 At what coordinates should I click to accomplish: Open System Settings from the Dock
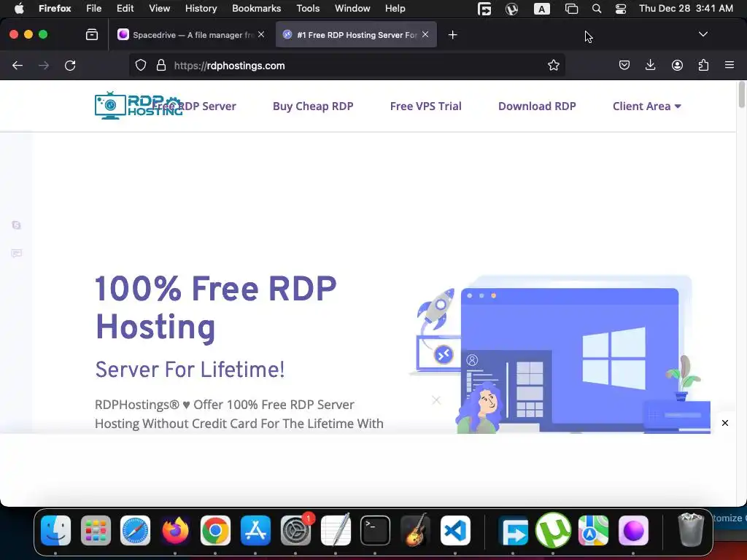(x=296, y=531)
